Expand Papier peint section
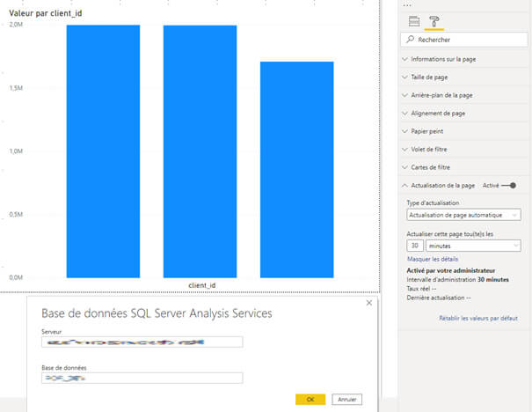The image size is (532, 412). coord(464,131)
